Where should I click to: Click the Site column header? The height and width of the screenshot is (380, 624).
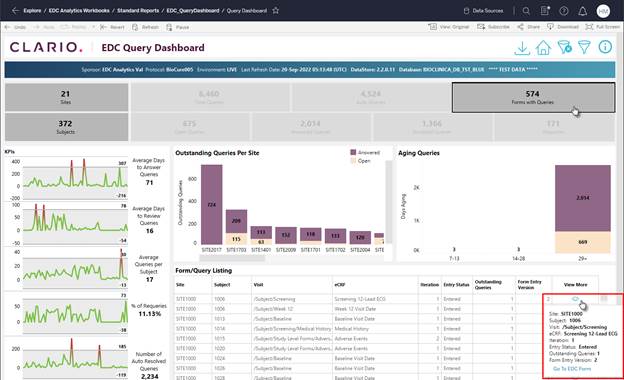(180, 285)
